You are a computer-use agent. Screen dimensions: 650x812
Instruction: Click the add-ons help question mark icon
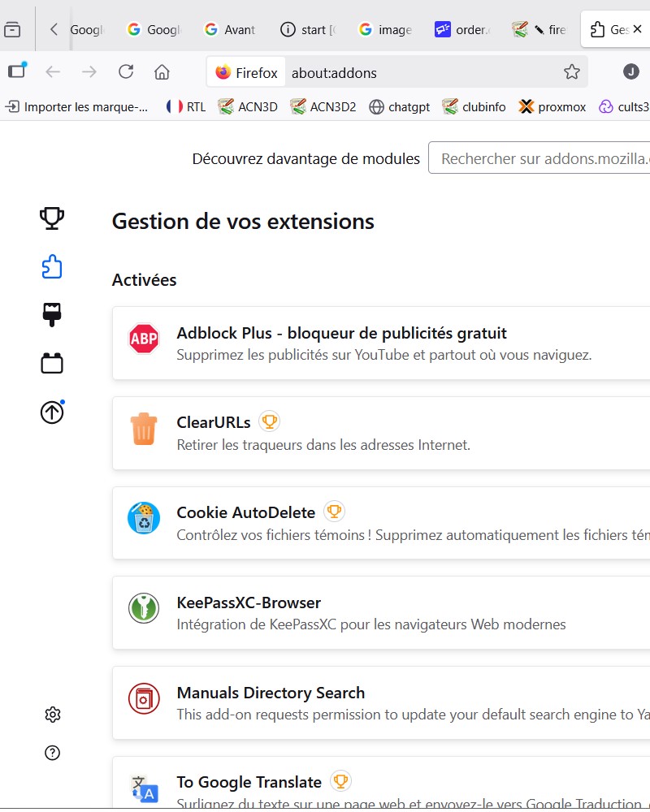(x=53, y=753)
